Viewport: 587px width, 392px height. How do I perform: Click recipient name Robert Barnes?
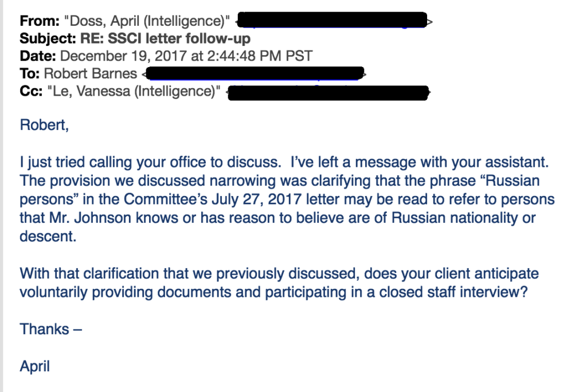pos(90,74)
